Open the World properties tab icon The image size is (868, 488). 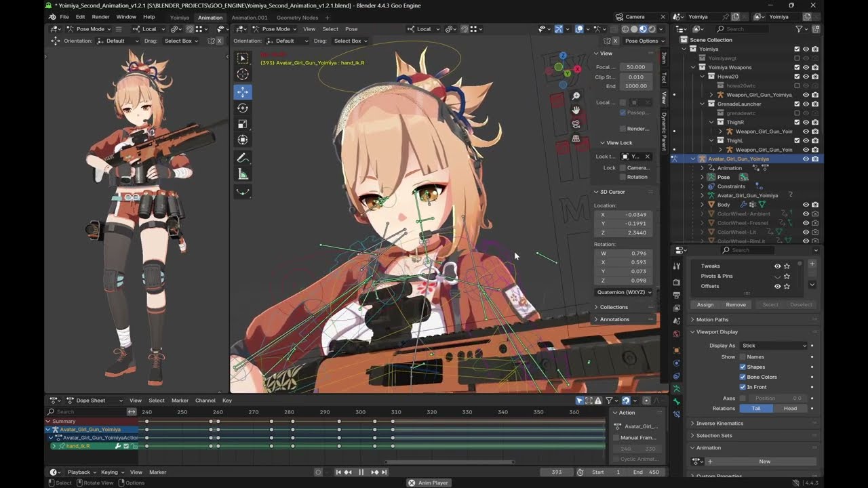click(x=676, y=333)
